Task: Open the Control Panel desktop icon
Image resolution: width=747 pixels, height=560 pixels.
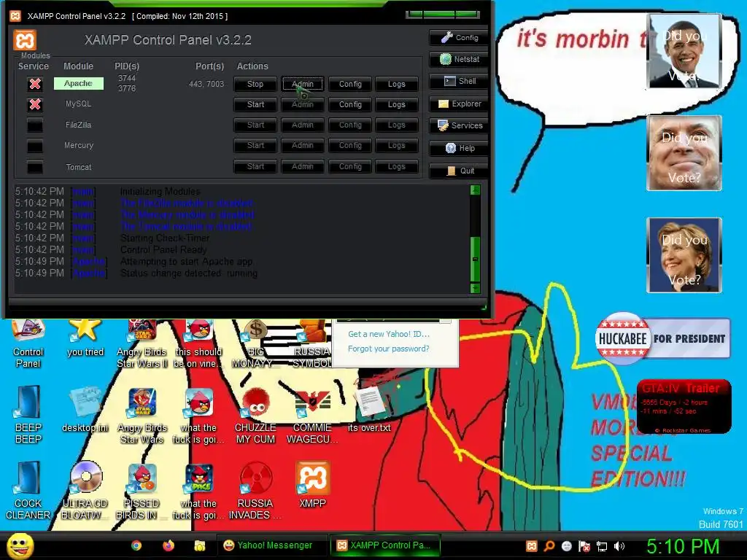Action: [28, 345]
